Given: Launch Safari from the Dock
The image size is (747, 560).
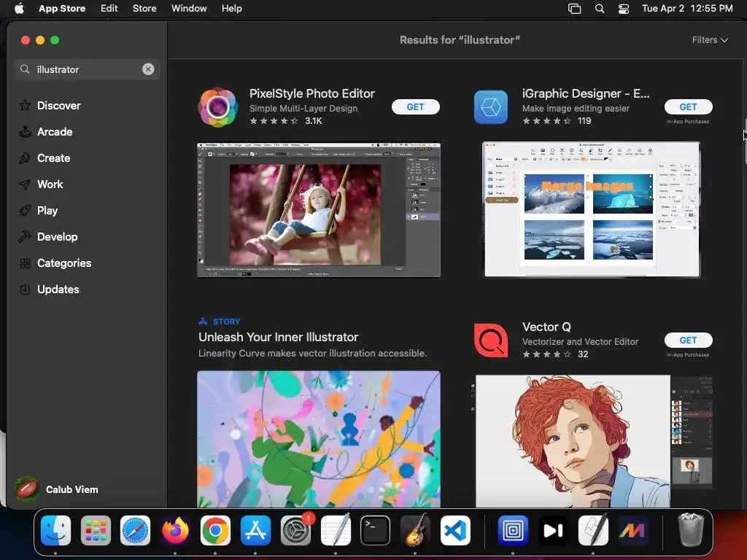Looking at the screenshot, I should coord(135,531).
